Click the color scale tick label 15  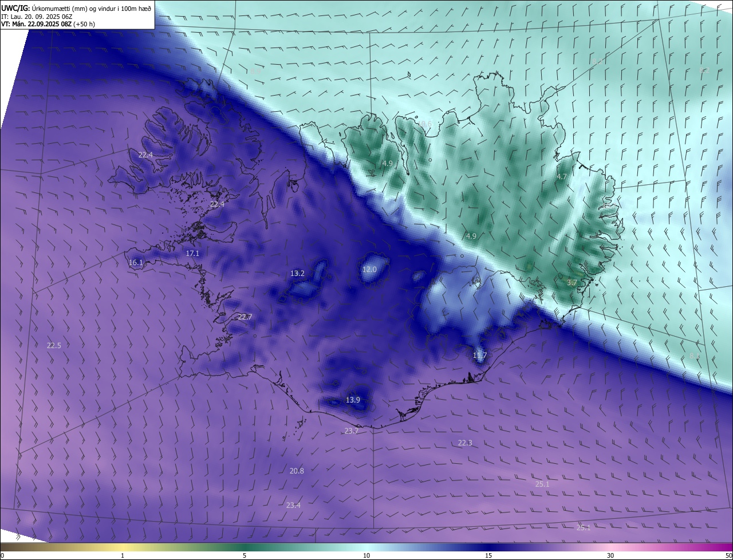pyautogui.click(x=488, y=555)
